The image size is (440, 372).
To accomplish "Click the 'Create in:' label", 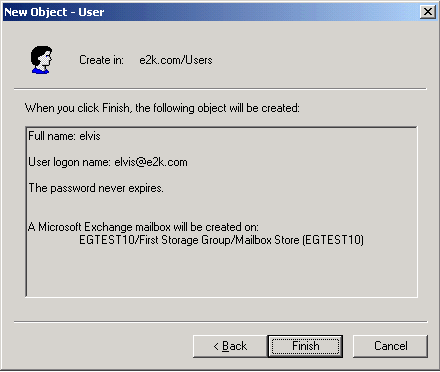I will (101, 60).
